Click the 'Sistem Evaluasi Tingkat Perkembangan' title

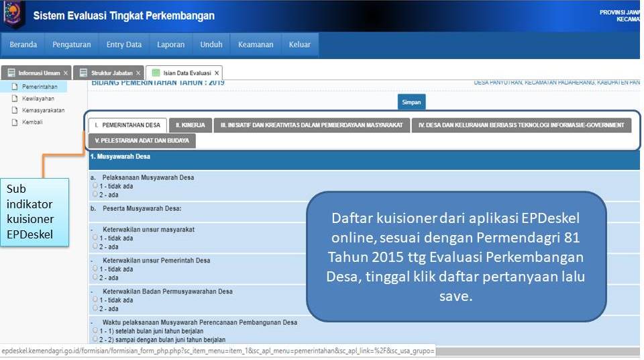(123, 15)
